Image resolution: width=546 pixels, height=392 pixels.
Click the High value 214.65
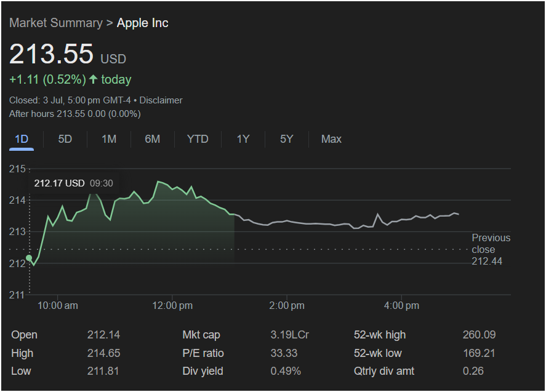click(103, 353)
